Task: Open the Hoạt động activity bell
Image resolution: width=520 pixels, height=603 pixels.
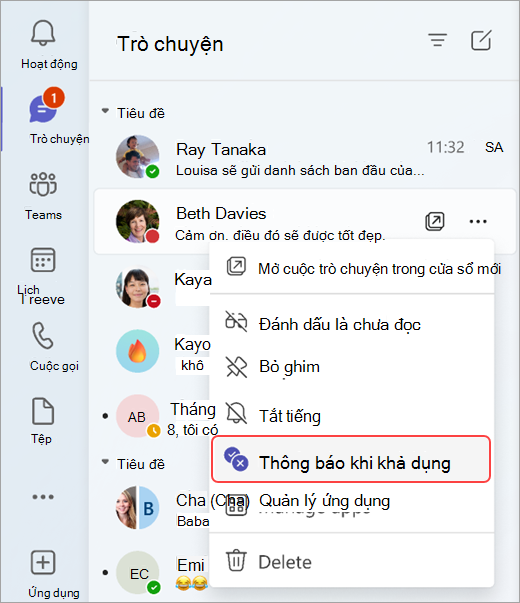Action: (x=43, y=34)
